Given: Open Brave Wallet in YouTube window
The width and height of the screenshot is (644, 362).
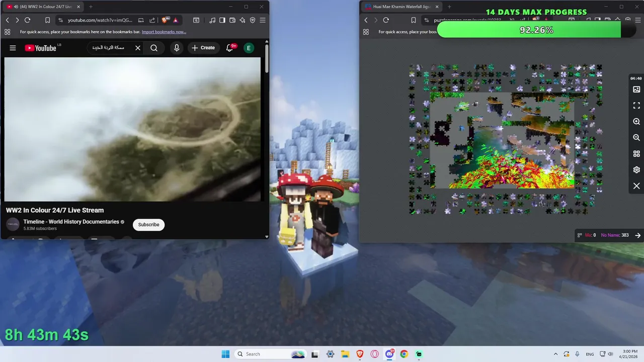Looking at the screenshot, I should pos(232,20).
